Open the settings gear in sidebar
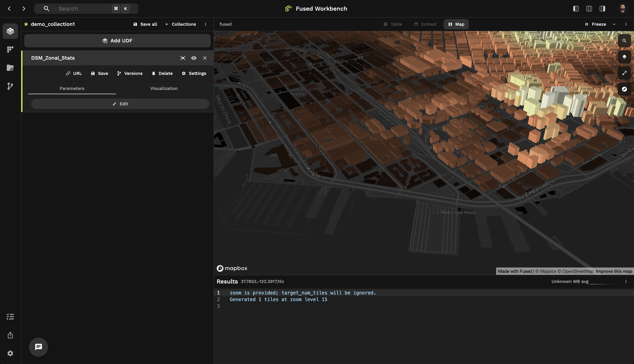634x364 pixels. click(10, 353)
